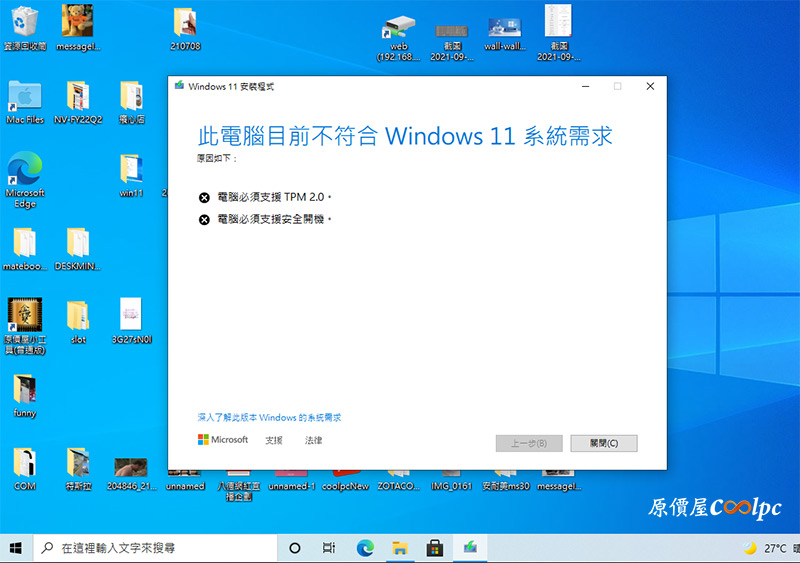Image resolution: width=800 pixels, height=563 pixels.
Task: Select the ZOTACO... desktop file
Action: click(x=398, y=481)
